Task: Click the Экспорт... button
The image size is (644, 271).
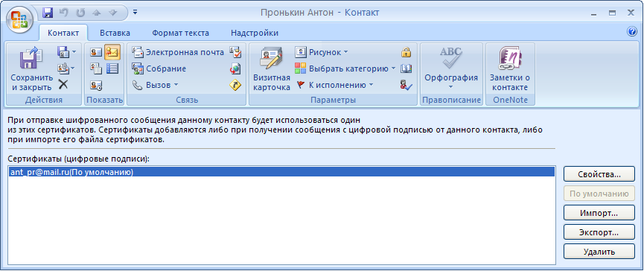Action: (599, 233)
